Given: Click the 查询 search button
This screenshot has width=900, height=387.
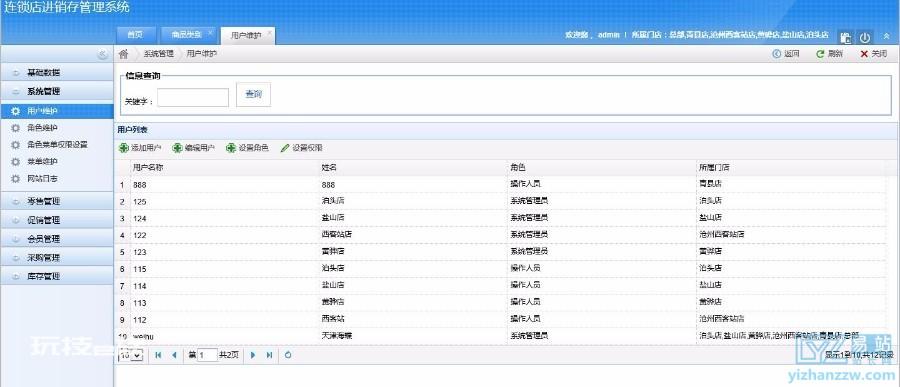Looking at the screenshot, I should click(x=253, y=95).
